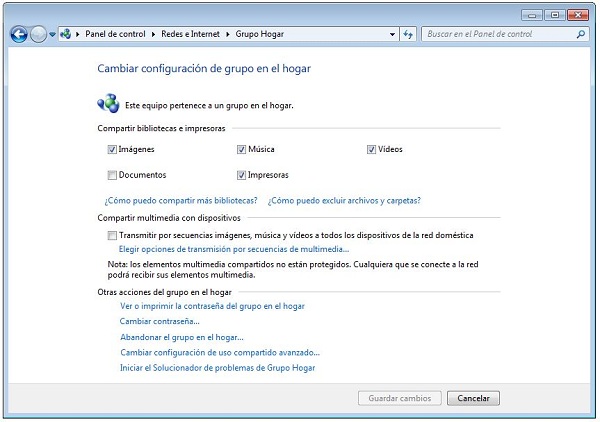Click the HomeGroup globe icon
Image resolution: width=600 pixels, height=422 pixels.
click(x=108, y=103)
